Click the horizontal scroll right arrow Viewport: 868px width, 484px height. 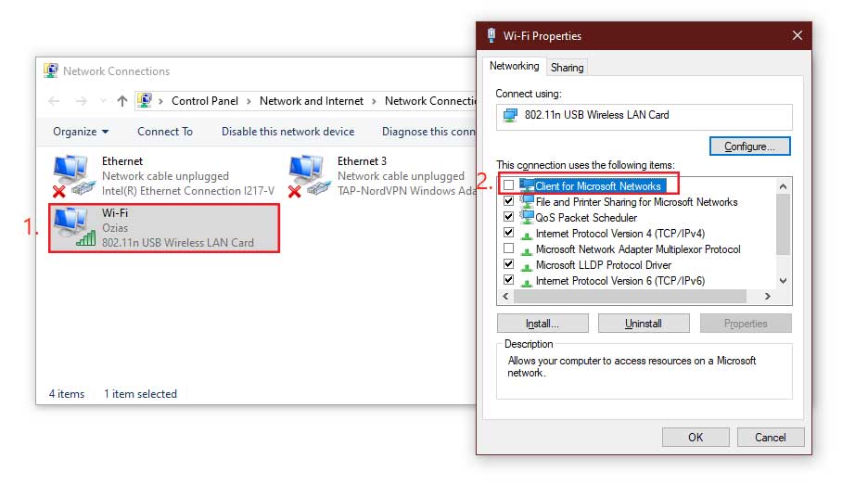tap(767, 297)
